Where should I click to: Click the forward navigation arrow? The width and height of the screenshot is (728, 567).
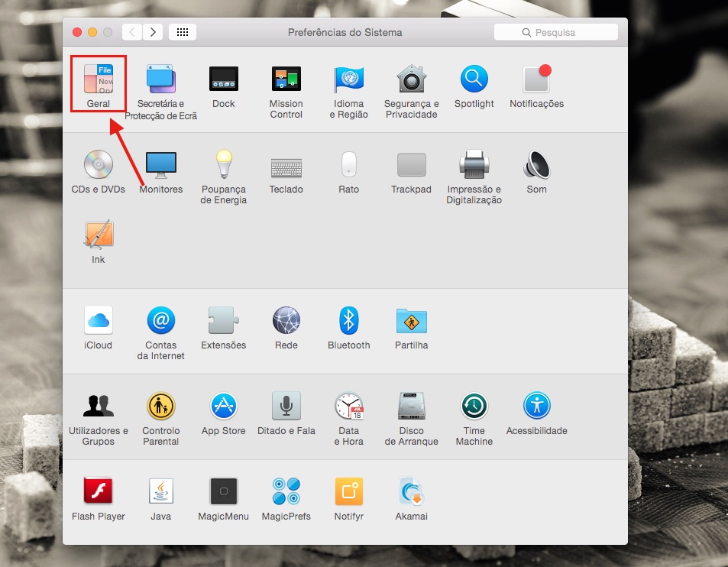pos(152,32)
